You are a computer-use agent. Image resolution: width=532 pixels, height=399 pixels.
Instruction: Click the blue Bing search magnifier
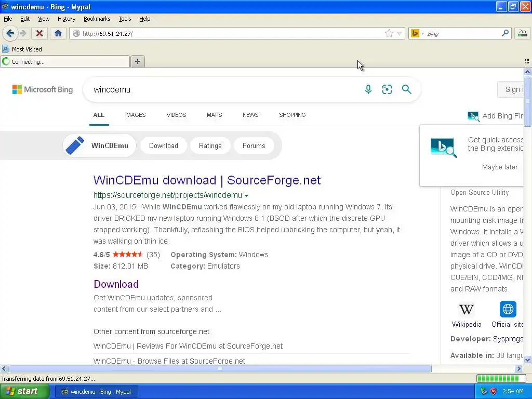point(406,89)
